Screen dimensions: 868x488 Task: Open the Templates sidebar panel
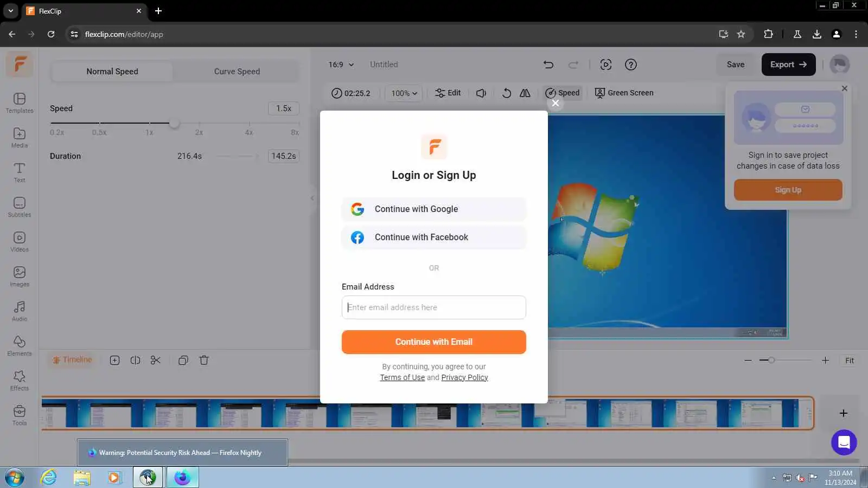pyautogui.click(x=20, y=102)
